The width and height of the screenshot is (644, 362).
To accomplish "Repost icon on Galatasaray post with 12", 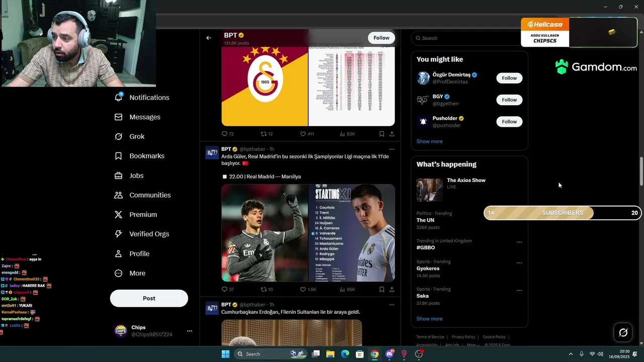I will (x=263, y=134).
